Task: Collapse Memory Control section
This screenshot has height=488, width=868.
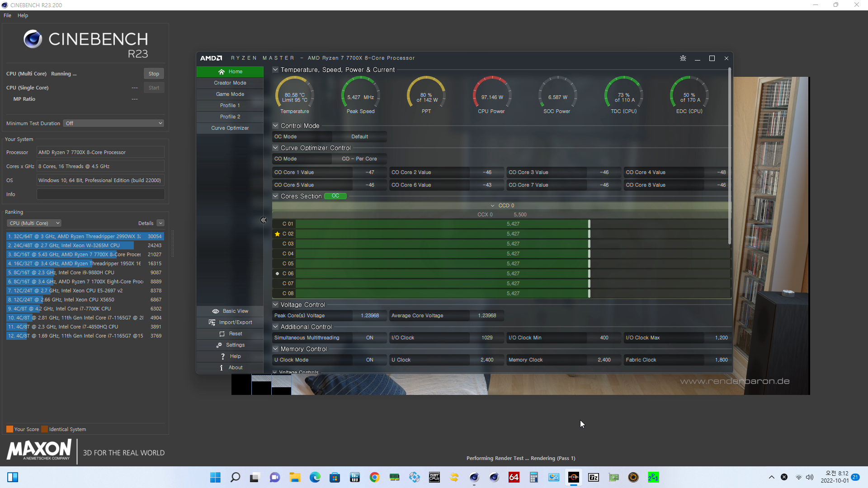Action: pos(275,349)
